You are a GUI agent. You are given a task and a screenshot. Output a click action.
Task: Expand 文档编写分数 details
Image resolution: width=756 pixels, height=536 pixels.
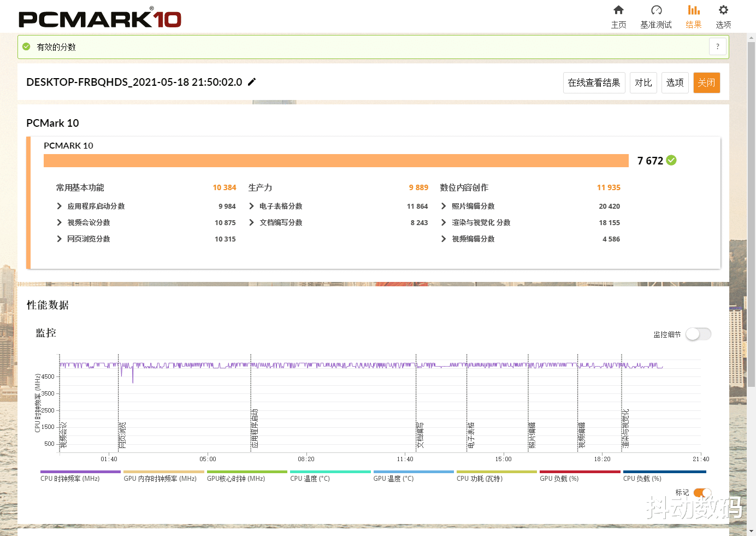click(251, 222)
